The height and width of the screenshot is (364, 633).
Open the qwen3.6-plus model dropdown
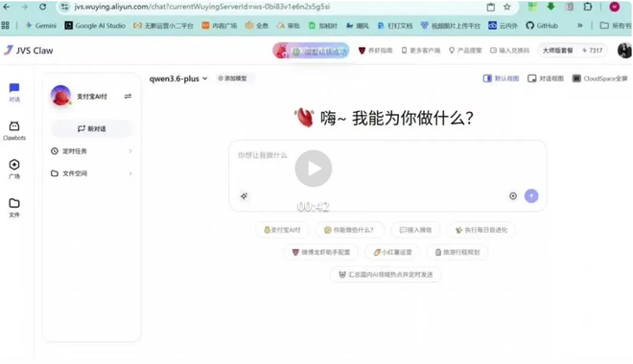178,79
